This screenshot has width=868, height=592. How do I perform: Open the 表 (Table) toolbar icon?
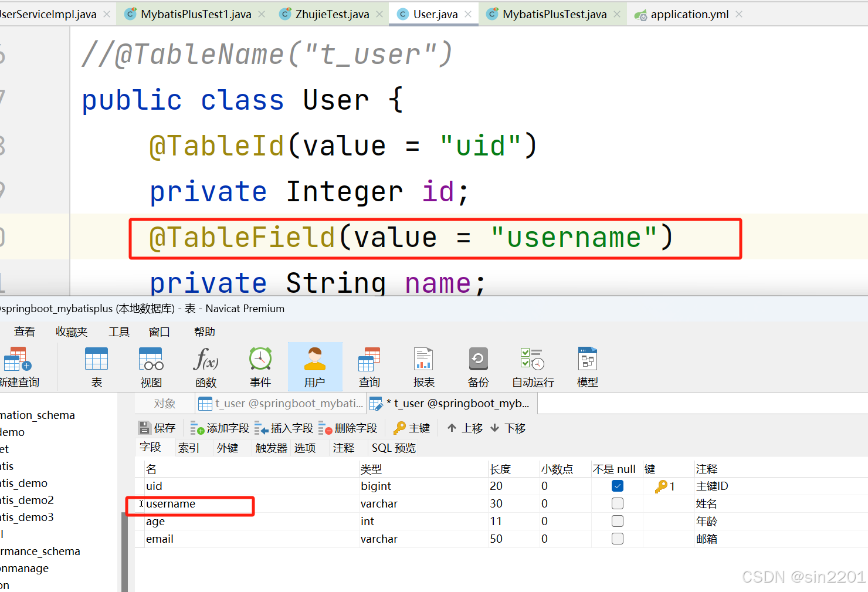[x=96, y=367]
